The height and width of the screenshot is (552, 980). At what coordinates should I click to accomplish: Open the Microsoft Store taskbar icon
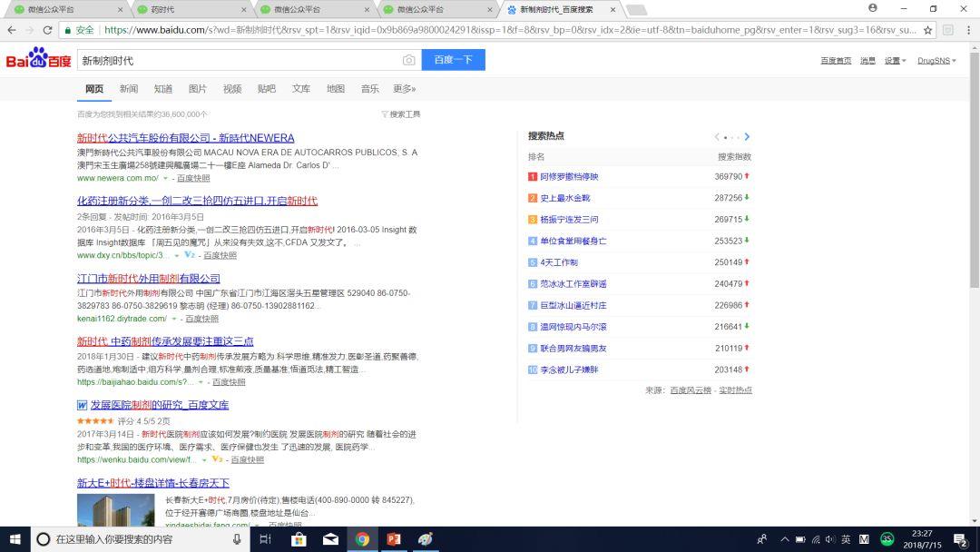coord(299,539)
